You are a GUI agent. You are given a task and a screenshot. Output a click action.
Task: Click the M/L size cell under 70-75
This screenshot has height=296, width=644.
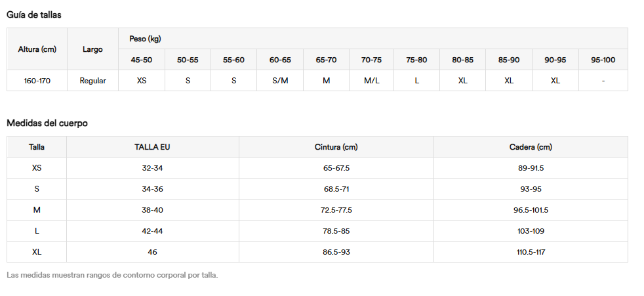pos(371,81)
